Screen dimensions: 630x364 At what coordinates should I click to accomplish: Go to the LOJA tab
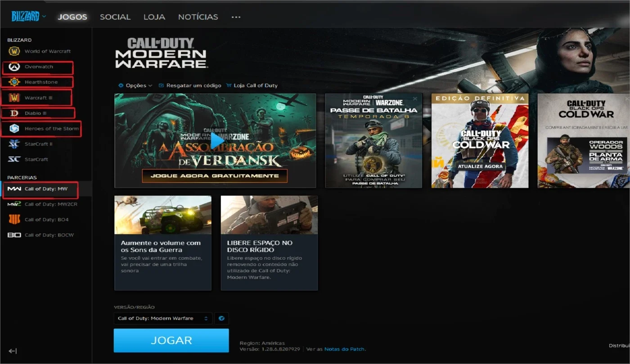click(x=154, y=17)
